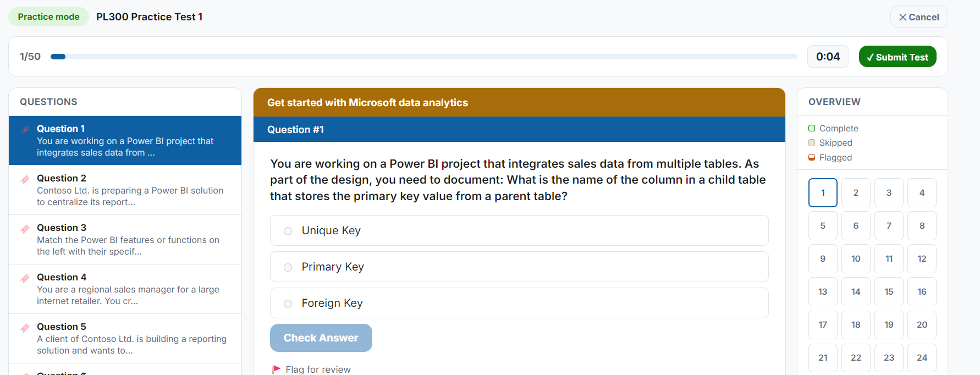Select question 14 in overview grid
Image resolution: width=980 pixels, height=375 pixels.
856,291
